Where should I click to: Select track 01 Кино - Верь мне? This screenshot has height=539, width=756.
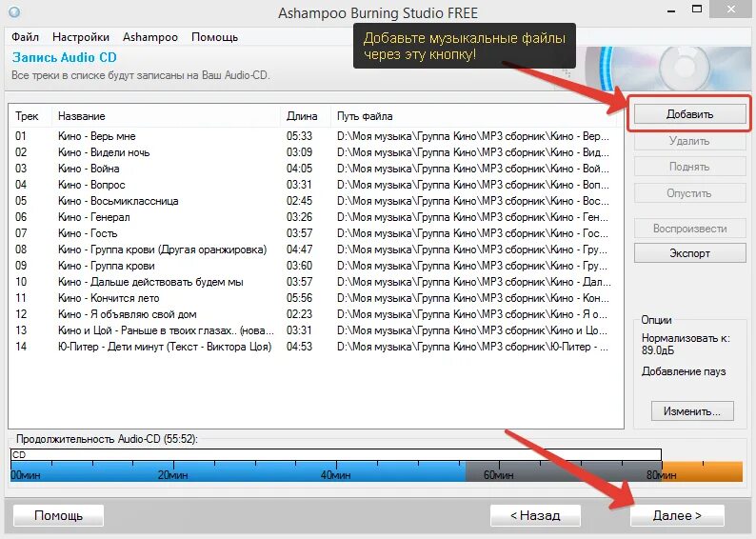[315, 136]
